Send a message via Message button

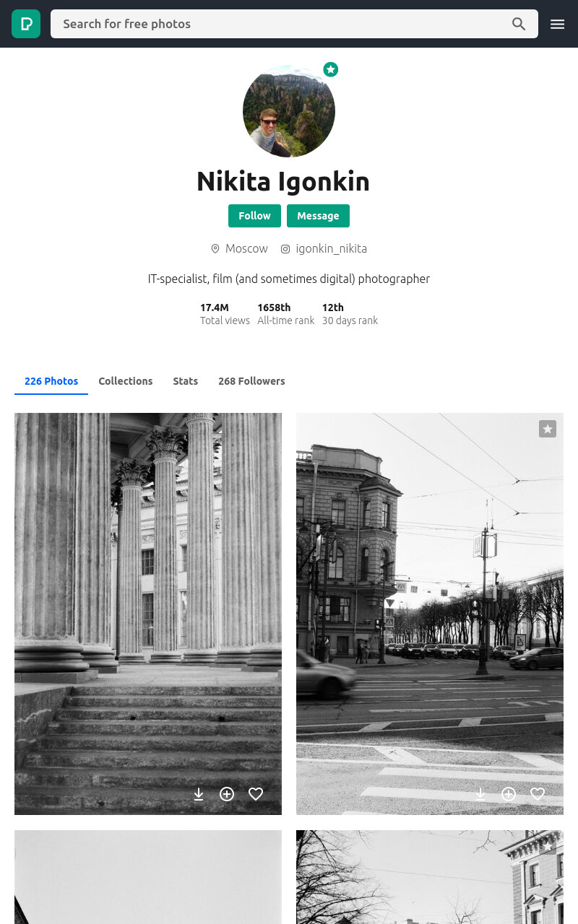pos(318,216)
